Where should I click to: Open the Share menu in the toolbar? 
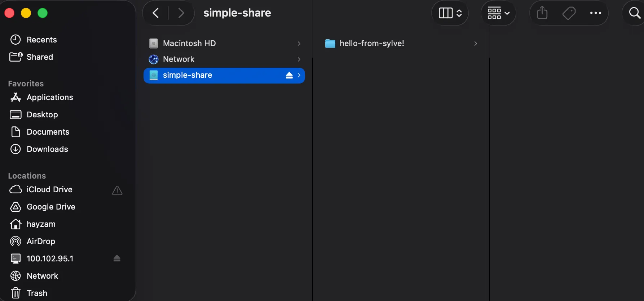coord(542,13)
